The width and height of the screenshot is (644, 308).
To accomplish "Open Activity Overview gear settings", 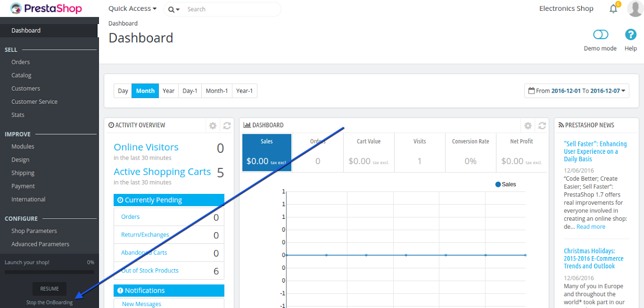I will point(213,125).
